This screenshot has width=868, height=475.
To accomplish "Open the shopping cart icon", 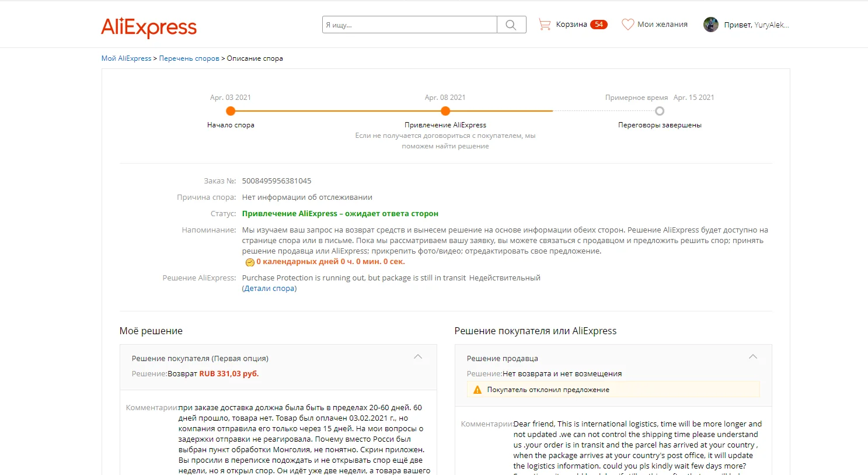I will (x=545, y=25).
